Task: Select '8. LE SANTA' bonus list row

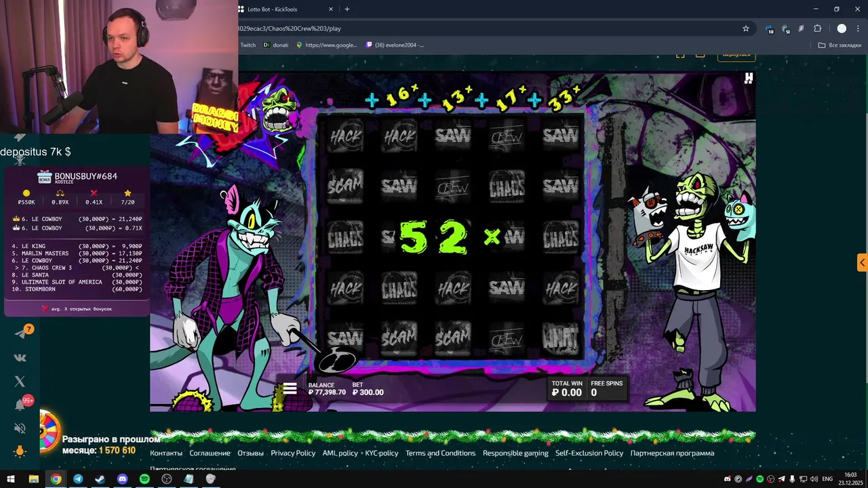Action: 77,275
